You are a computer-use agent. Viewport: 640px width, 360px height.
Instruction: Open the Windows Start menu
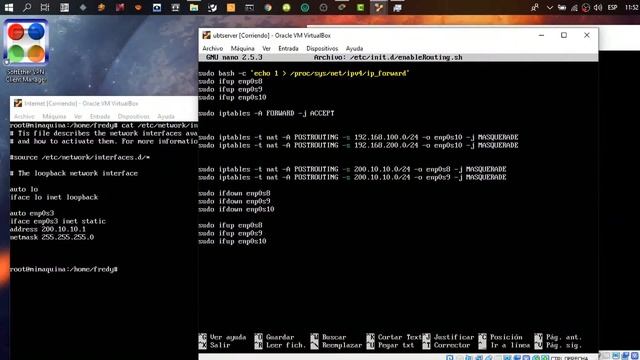pos(9,7)
